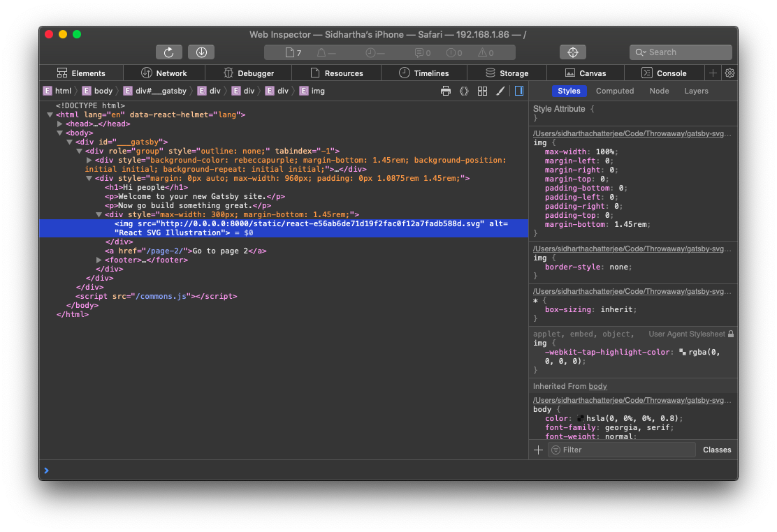Open the /page-2/ href link
777x532 pixels.
click(165, 251)
